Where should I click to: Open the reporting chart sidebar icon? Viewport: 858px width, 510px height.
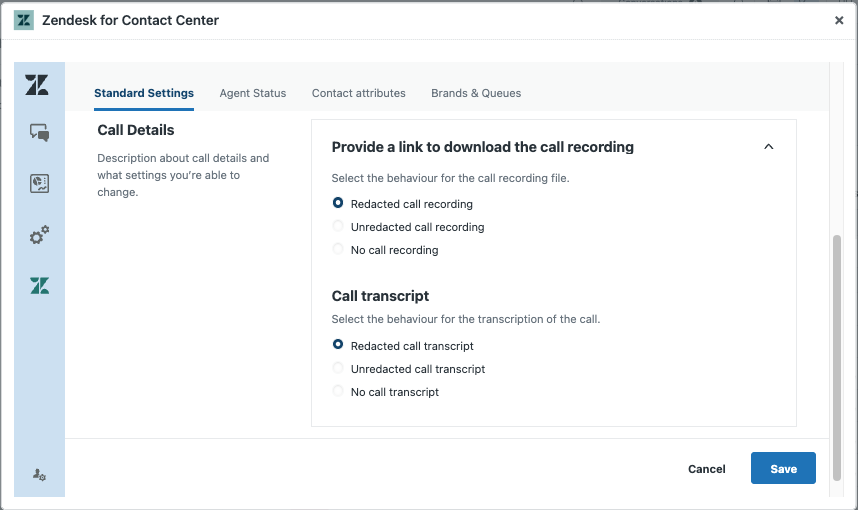click(x=39, y=183)
